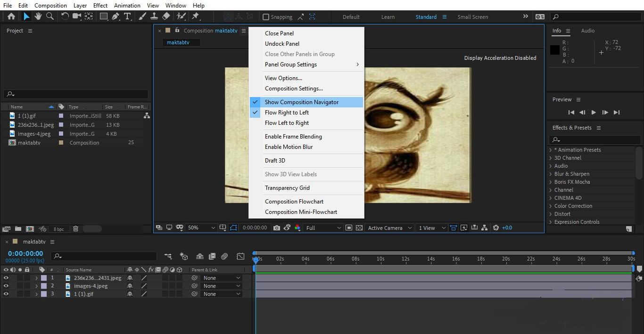Choose Composition Settings from the menu
Viewport: 644px width, 334px height.
pos(294,89)
